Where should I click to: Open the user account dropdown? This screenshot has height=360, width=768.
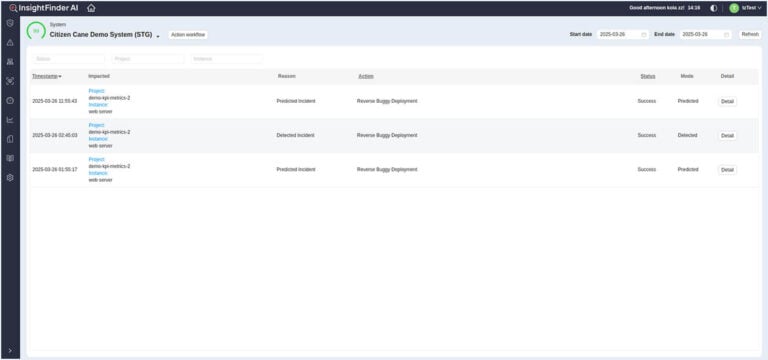[751, 8]
